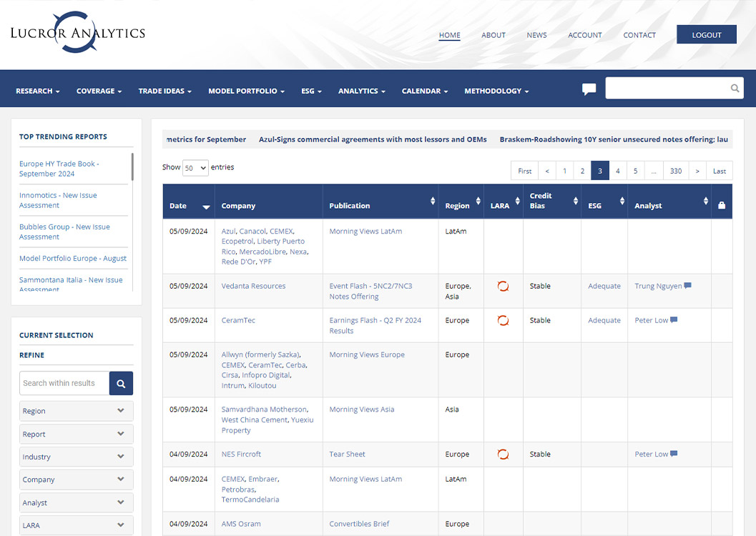
Task: Open Innomotics New Issue Assessment report
Action: click(x=58, y=200)
